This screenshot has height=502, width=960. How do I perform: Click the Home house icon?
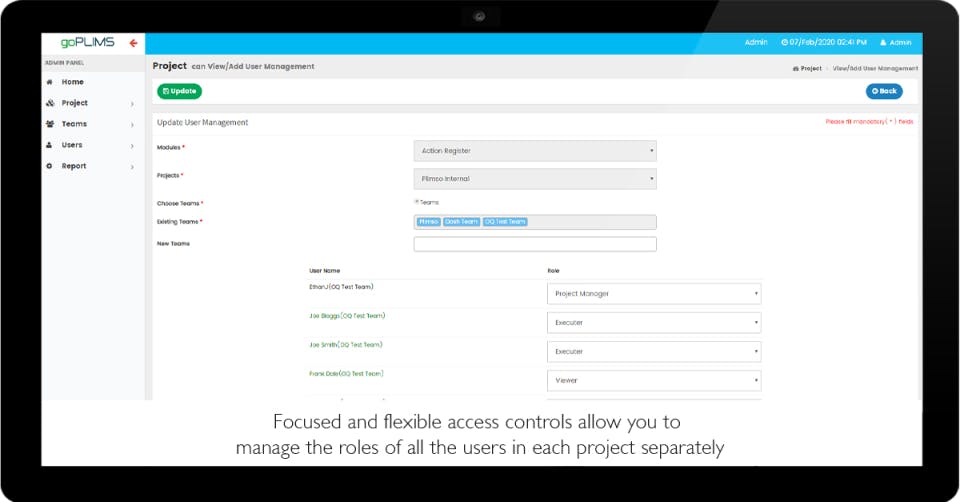click(50, 82)
